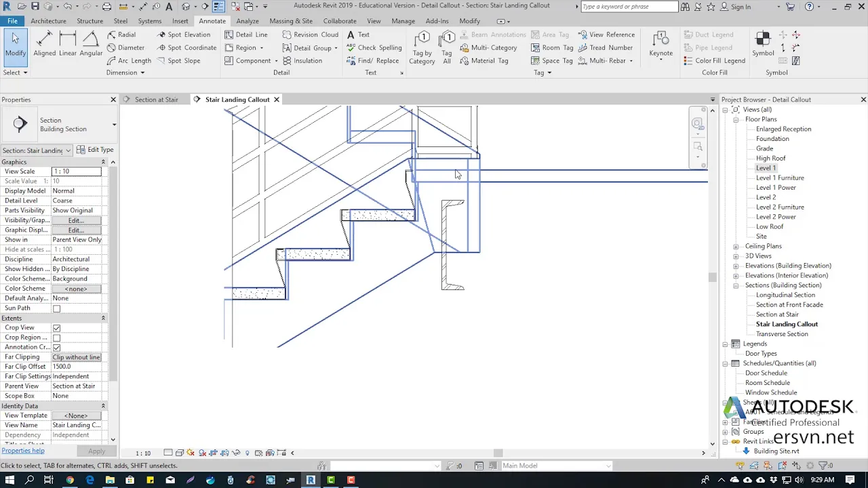The height and width of the screenshot is (488, 868).
Task: Pick the Linear dimension tool
Action: pos(68,44)
